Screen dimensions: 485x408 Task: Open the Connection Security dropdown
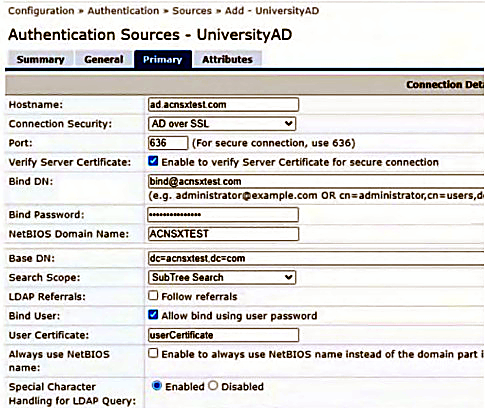pyautogui.click(x=222, y=124)
